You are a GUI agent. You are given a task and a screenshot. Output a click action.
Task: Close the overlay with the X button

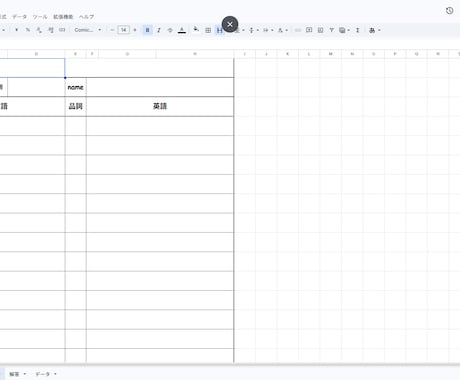point(230,24)
